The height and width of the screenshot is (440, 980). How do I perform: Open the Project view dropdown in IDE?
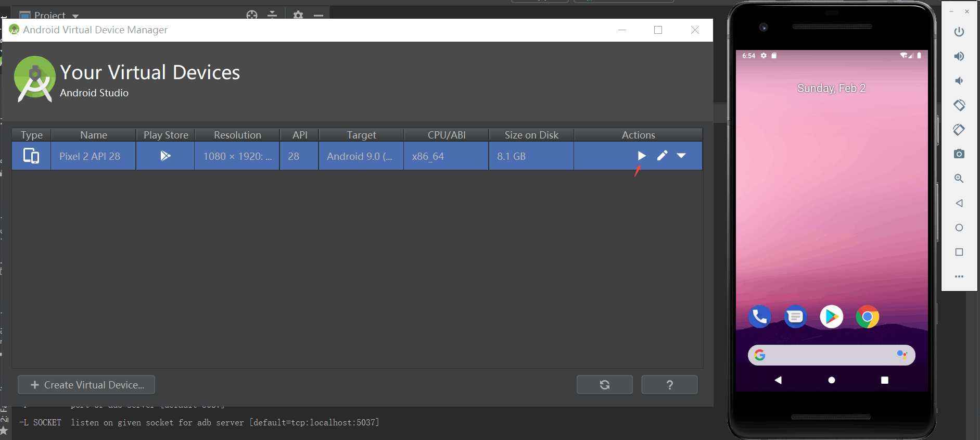75,16
